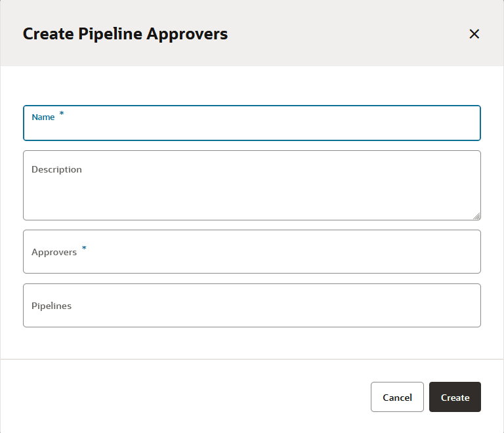
Task: Close the Create Pipeline Approvers dialog
Action: pyautogui.click(x=474, y=34)
